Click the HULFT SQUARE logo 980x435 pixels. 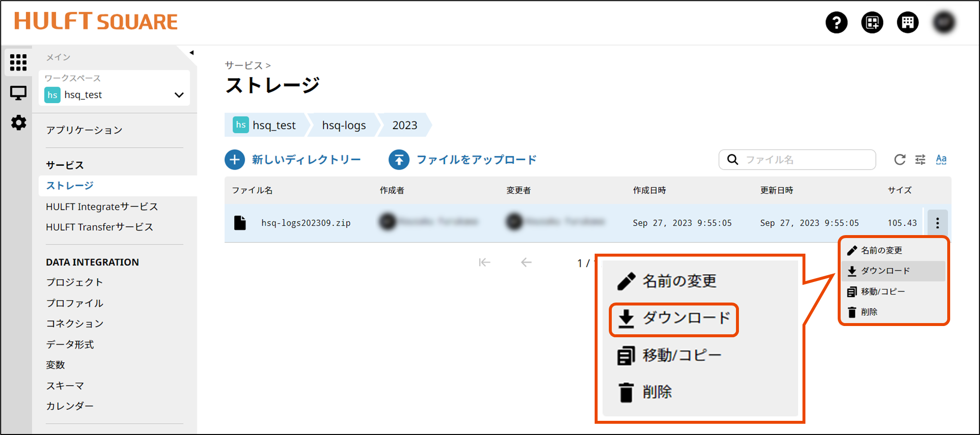(x=96, y=22)
